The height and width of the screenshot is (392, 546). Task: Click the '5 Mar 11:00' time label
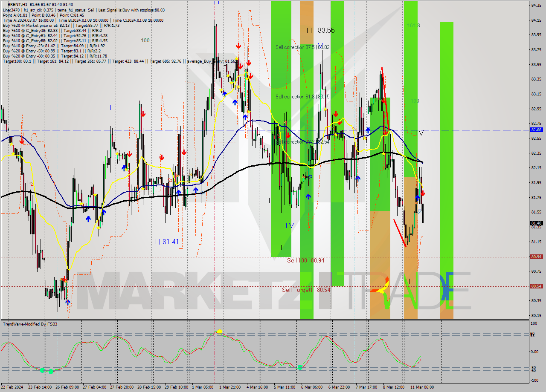click(285, 387)
